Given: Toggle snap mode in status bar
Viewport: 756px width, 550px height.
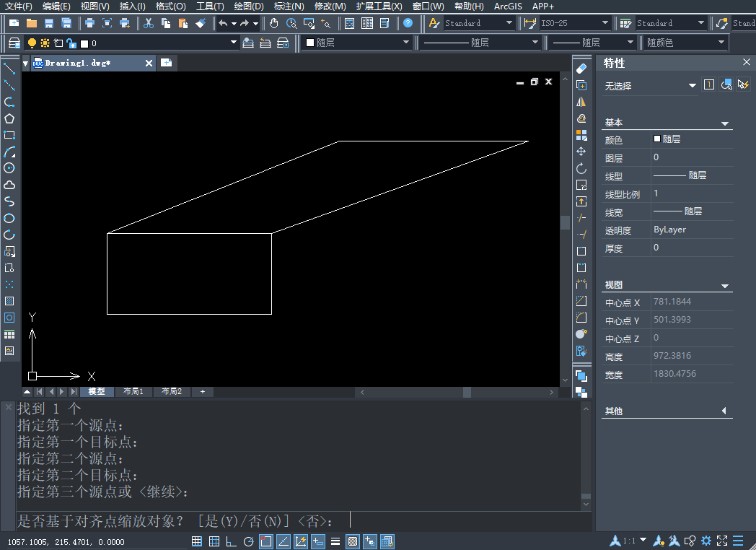Looking at the screenshot, I should coord(196,541).
